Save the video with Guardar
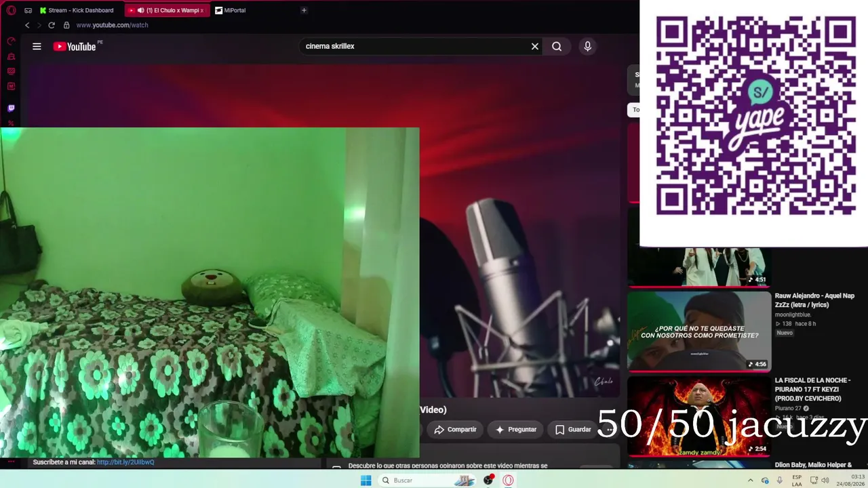868x488 pixels. point(573,429)
